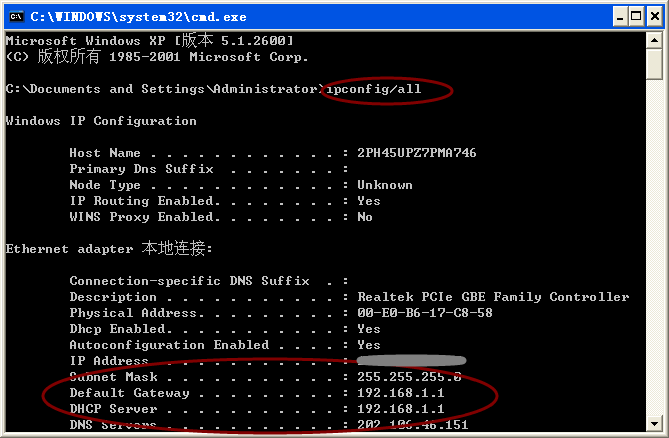
Task: Click the vertical scrollbar thumb
Action: point(654,64)
